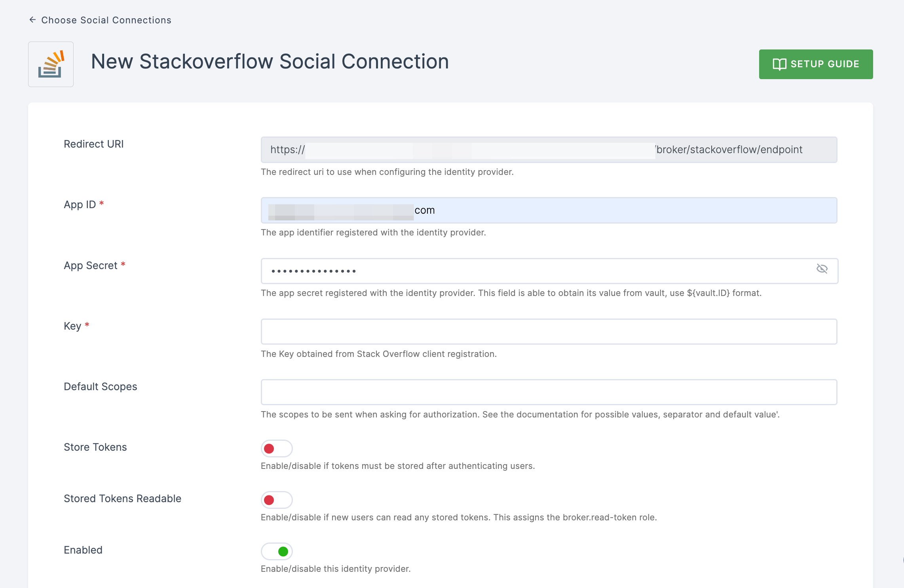Click the Default Scopes input field
The width and height of the screenshot is (904, 588).
coord(549,392)
